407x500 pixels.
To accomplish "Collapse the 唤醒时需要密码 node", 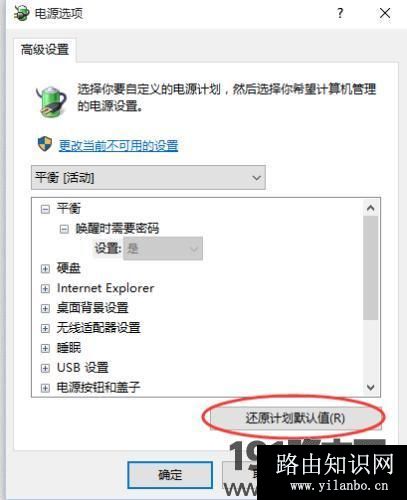I will (64, 229).
